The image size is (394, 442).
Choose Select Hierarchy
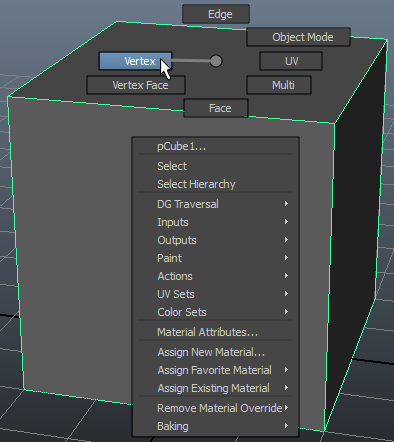coord(215,184)
